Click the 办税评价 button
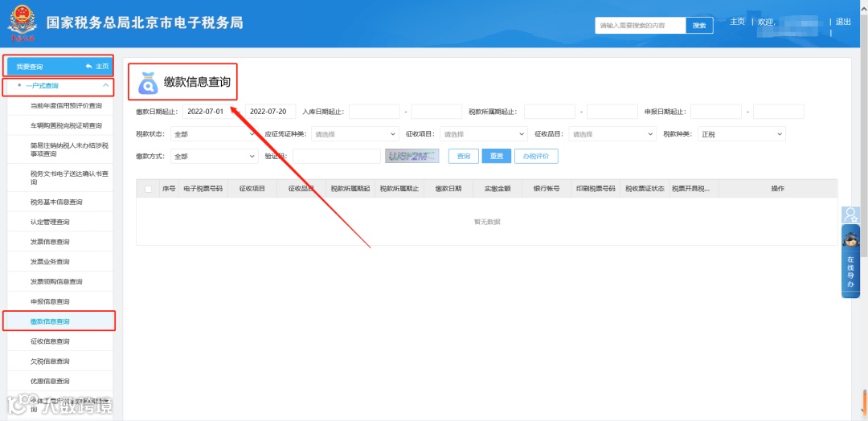Image resolution: width=868 pixels, height=421 pixels. click(x=536, y=157)
